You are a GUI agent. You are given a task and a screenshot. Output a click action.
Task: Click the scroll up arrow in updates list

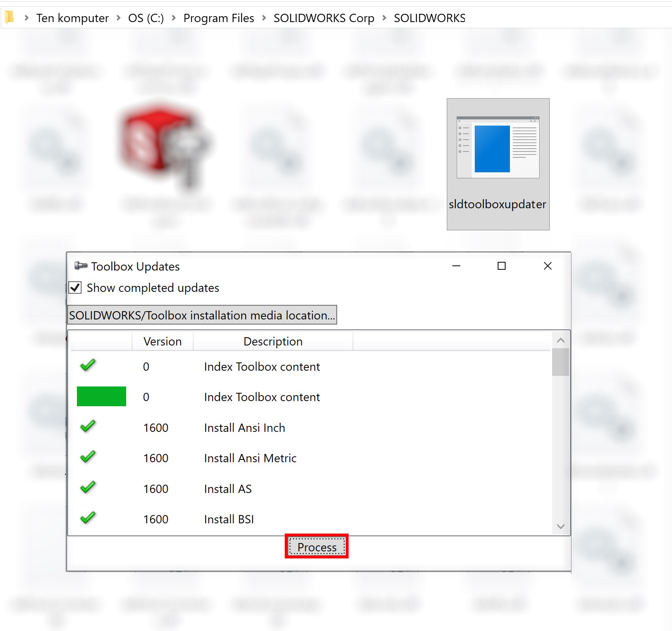[560, 340]
